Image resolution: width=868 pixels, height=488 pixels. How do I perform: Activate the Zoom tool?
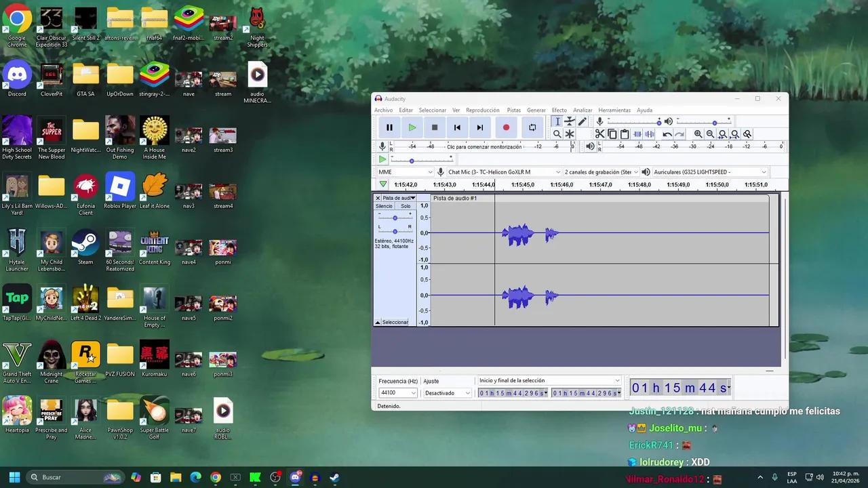click(557, 134)
